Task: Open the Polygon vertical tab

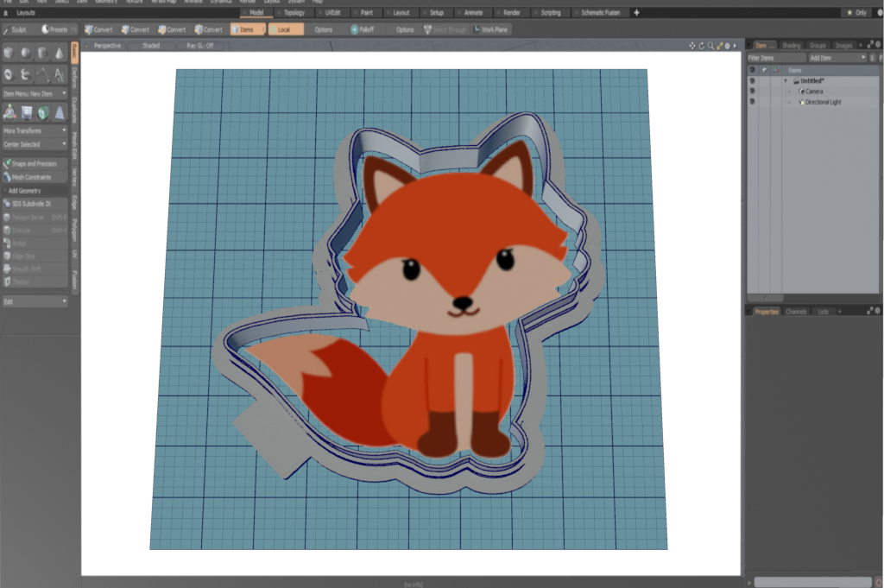Action: pos(74,230)
